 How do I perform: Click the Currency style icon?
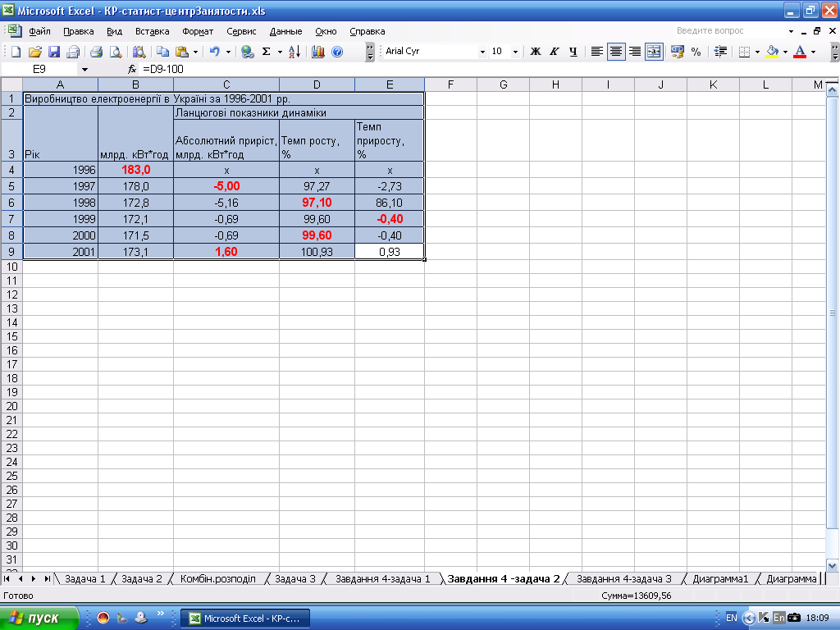click(677, 52)
